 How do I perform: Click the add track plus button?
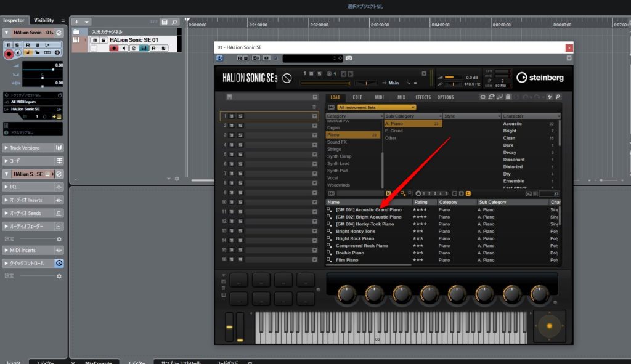pyautogui.click(x=76, y=22)
